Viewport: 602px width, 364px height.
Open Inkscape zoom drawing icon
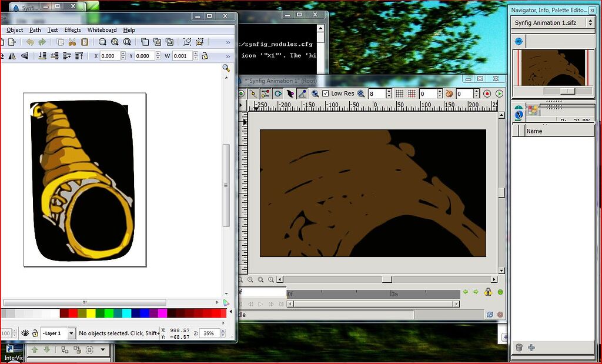pyautogui.click(x=115, y=42)
